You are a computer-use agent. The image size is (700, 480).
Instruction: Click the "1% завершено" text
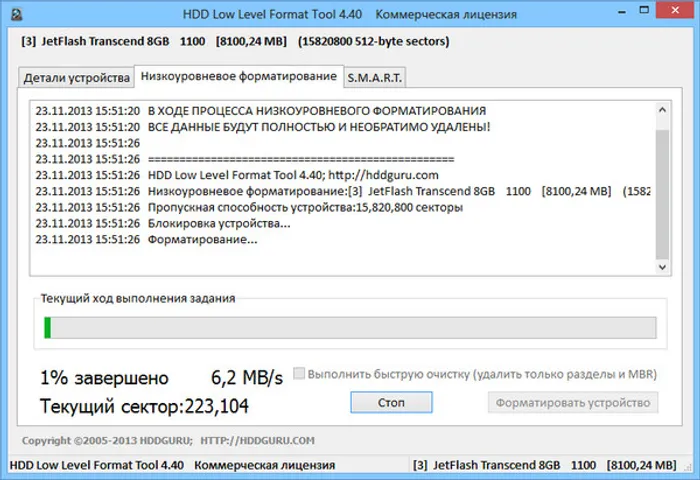click(104, 378)
